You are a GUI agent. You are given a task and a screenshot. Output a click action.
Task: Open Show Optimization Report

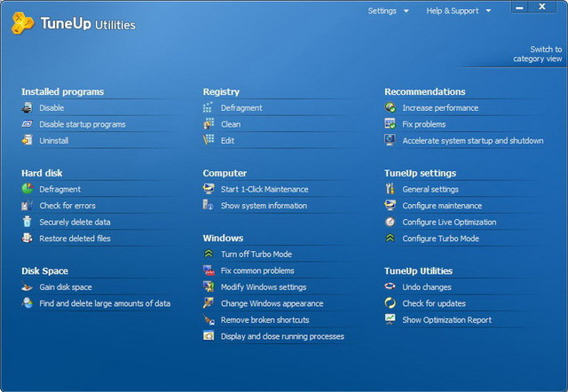446,320
